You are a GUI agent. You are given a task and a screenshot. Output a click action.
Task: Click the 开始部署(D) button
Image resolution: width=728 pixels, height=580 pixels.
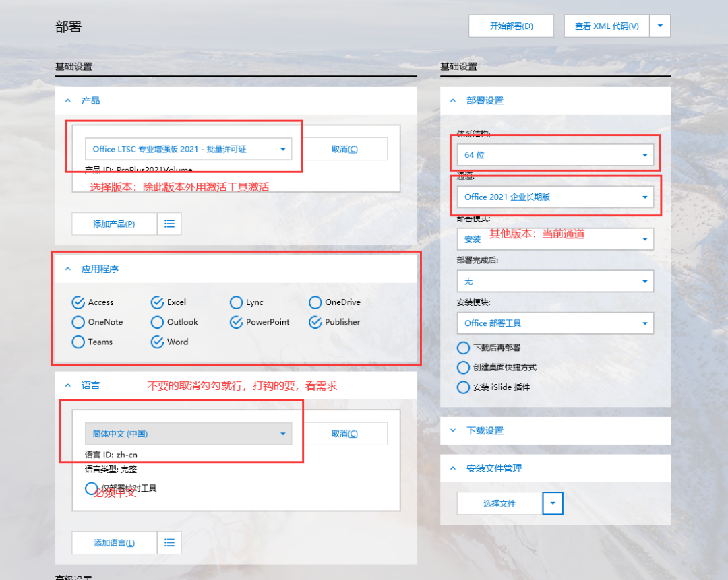point(511,26)
